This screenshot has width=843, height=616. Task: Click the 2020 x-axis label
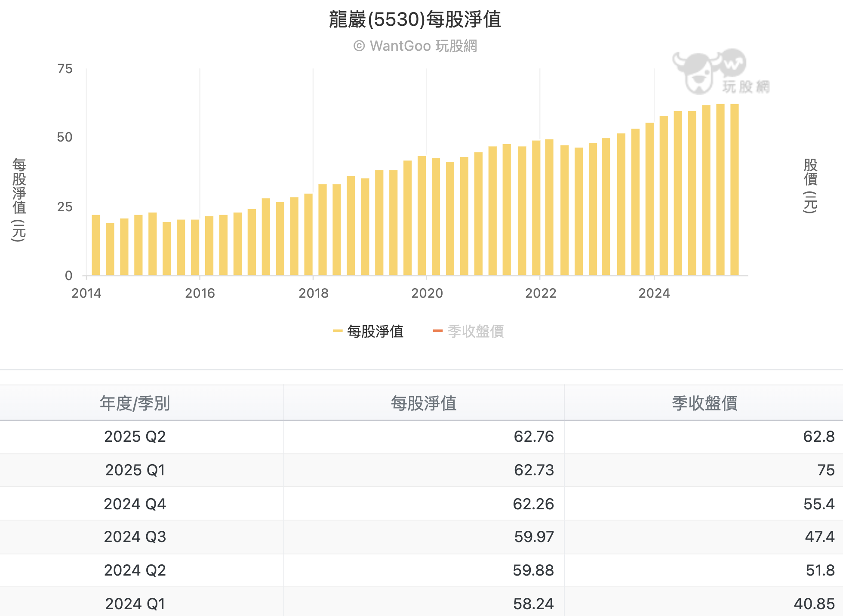click(x=427, y=293)
